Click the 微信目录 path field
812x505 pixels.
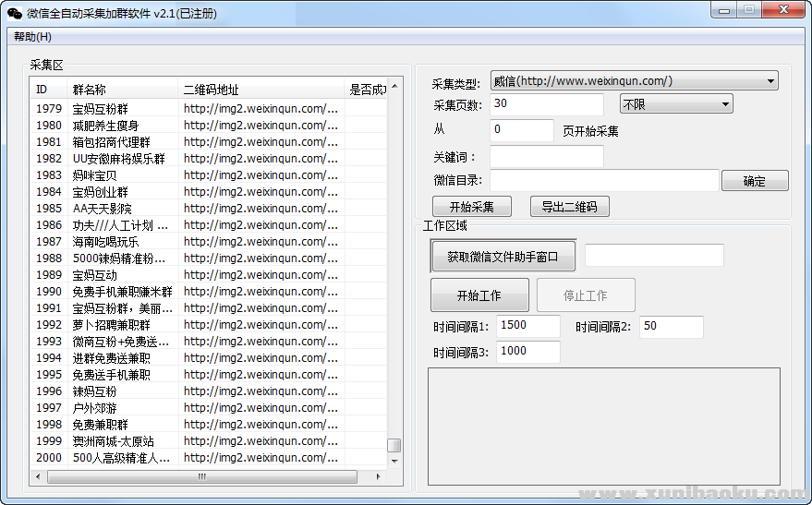[x=603, y=181]
